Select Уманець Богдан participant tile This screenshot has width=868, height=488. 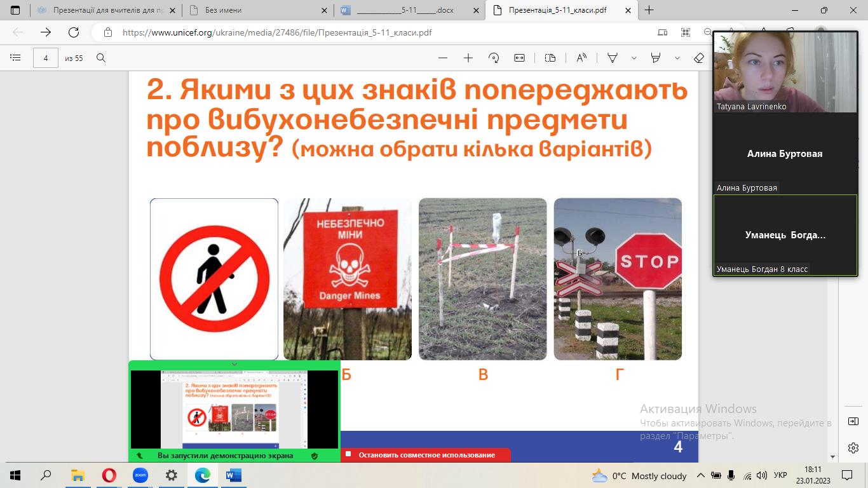[x=785, y=235]
